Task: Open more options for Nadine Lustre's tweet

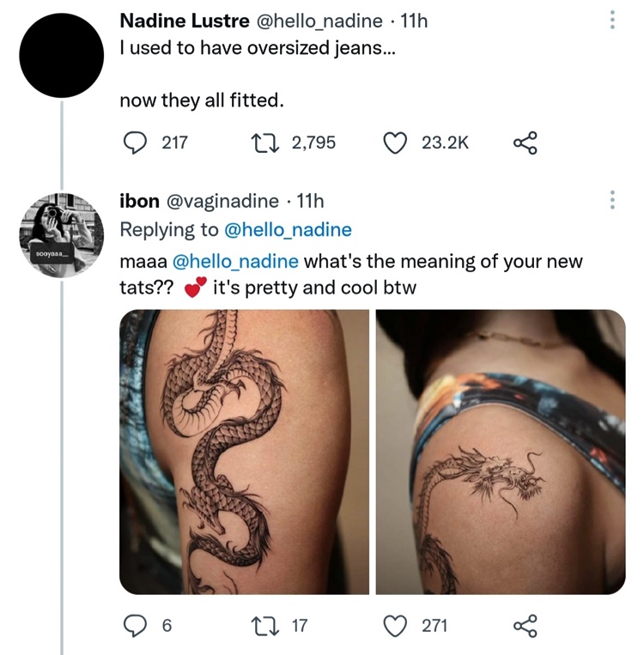Action: [611, 20]
